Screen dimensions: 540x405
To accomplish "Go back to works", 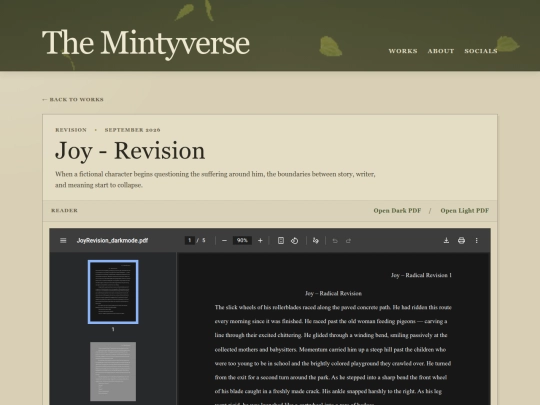I will click(x=73, y=100).
